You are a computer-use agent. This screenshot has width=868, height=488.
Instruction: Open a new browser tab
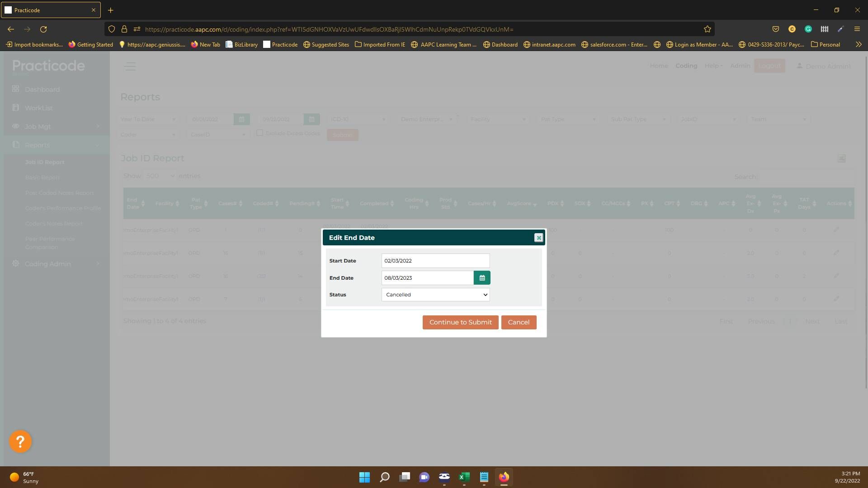(110, 10)
